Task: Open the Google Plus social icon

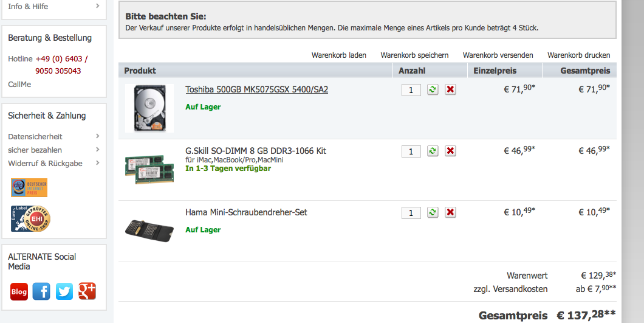Action: click(x=87, y=291)
